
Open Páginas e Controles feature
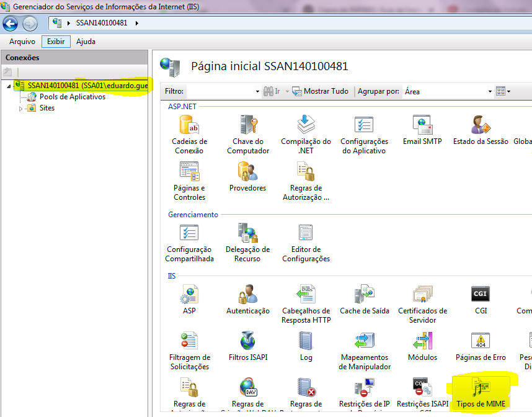coord(189,181)
